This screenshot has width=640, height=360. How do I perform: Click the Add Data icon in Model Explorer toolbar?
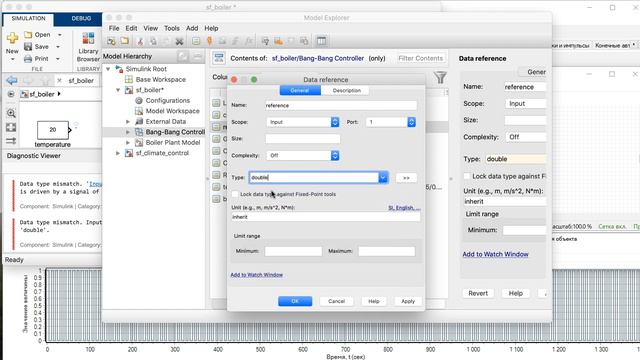click(196, 41)
